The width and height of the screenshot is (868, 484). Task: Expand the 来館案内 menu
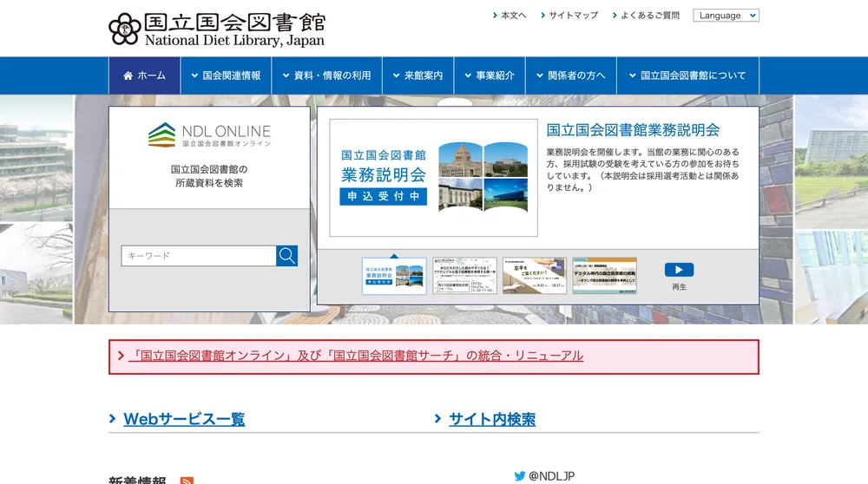tap(418, 75)
